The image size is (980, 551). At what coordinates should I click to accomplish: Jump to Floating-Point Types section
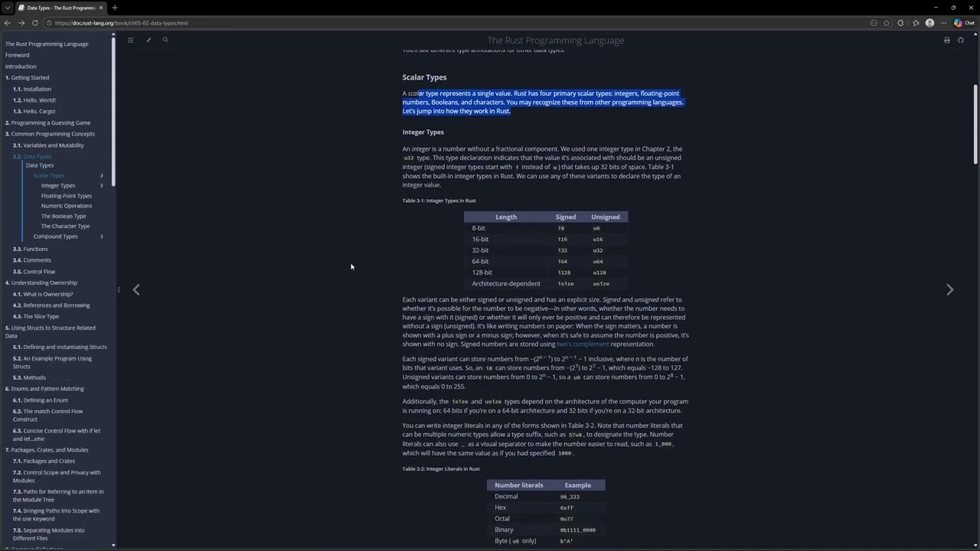(x=67, y=196)
